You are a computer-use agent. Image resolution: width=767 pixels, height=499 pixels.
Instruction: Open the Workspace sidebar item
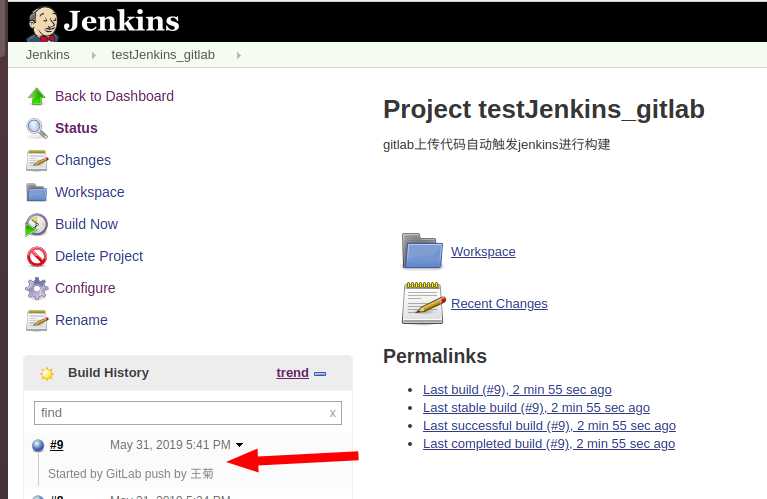[x=90, y=192]
